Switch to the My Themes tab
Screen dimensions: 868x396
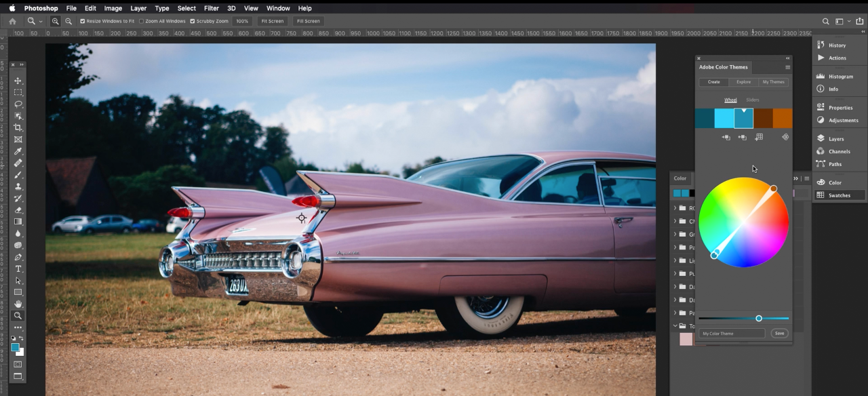(774, 82)
